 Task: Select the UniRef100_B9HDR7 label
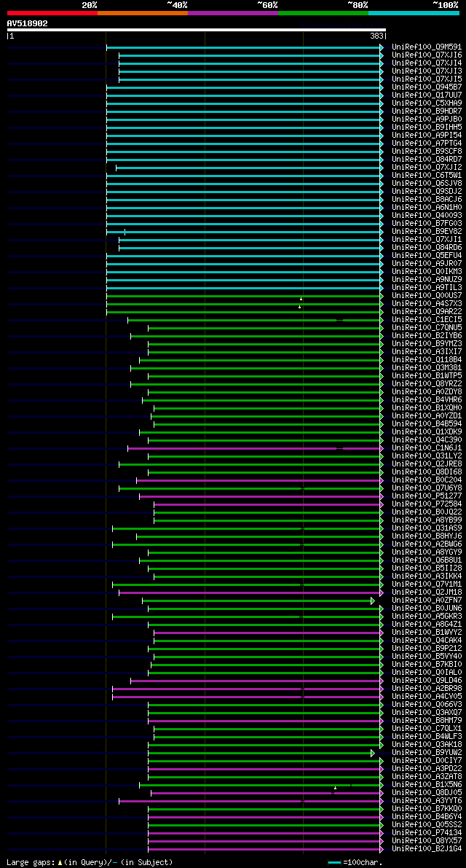[x=426, y=112]
